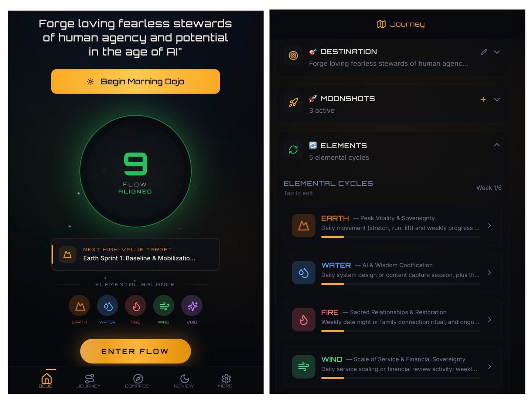This screenshot has width=532, height=400.
Task: Select the Water droplet balance icon
Action: pos(108,306)
